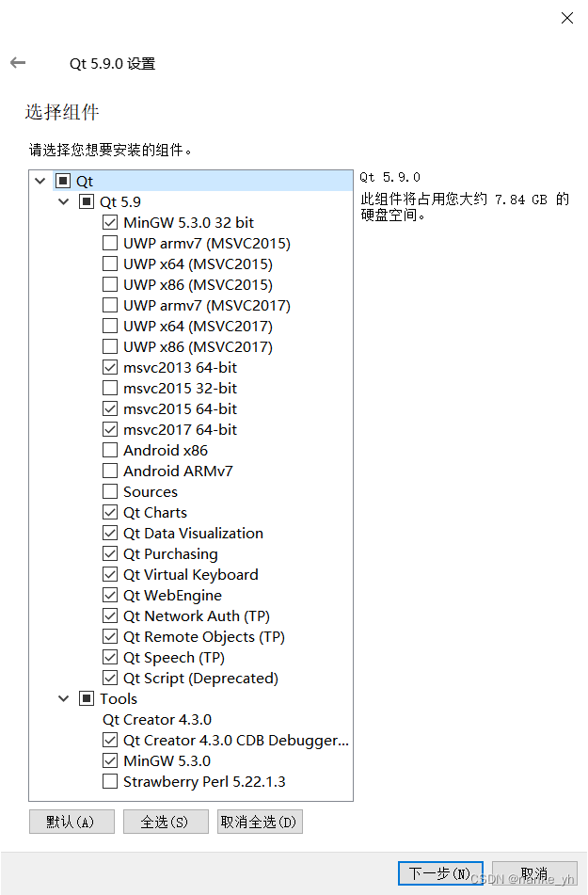Toggle the Qt 5.9 tristate checkbox
This screenshot has height=895, width=588.
tap(87, 201)
